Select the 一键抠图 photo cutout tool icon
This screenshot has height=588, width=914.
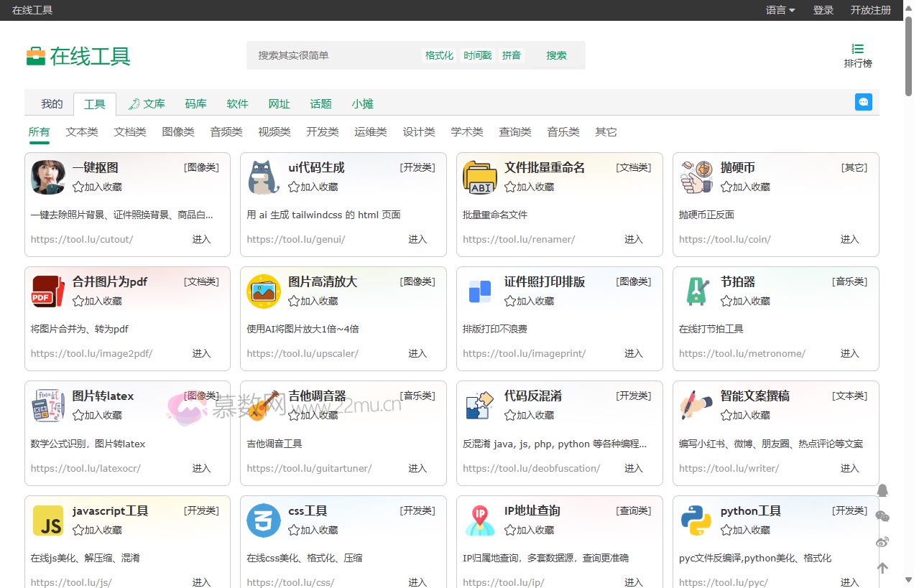[47, 177]
